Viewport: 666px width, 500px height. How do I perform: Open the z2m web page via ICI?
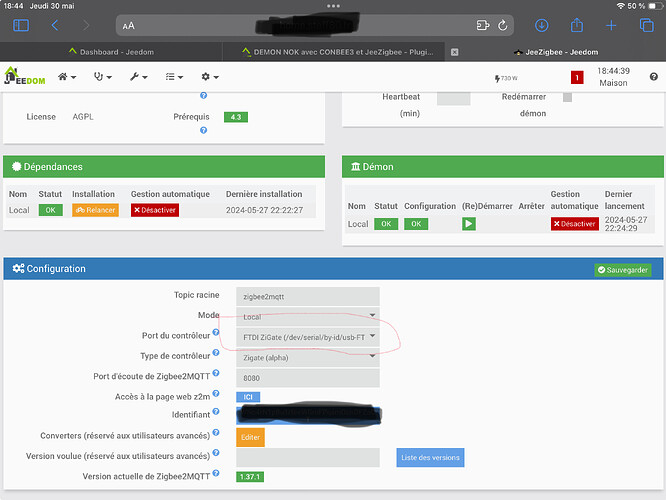click(x=248, y=397)
